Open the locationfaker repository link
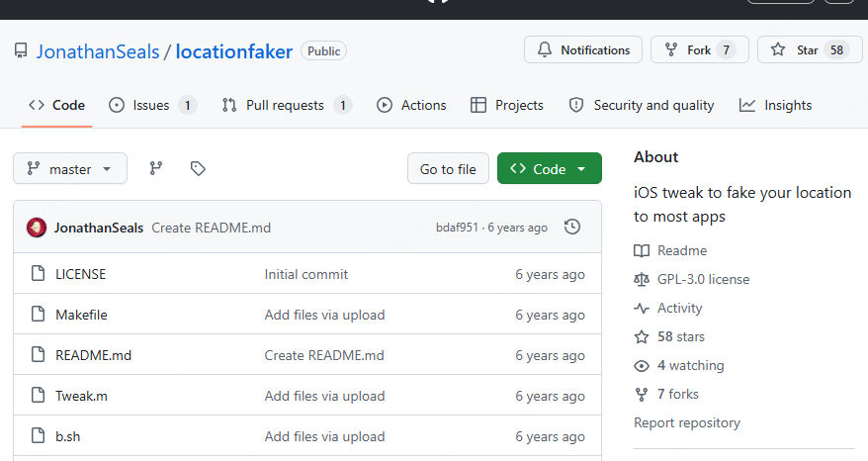 (x=234, y=51)
